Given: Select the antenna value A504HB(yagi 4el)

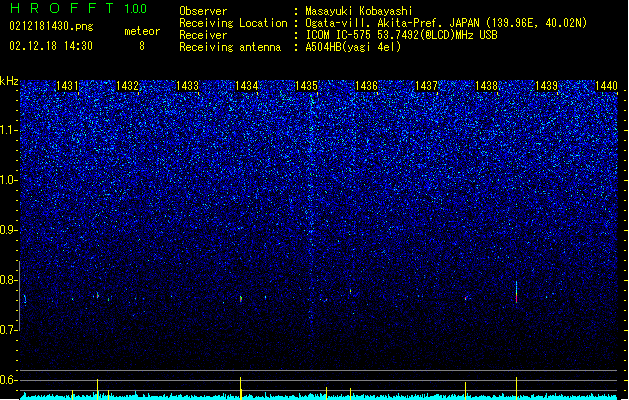Looking at the screenshot, I should click(x=353, y=47).
